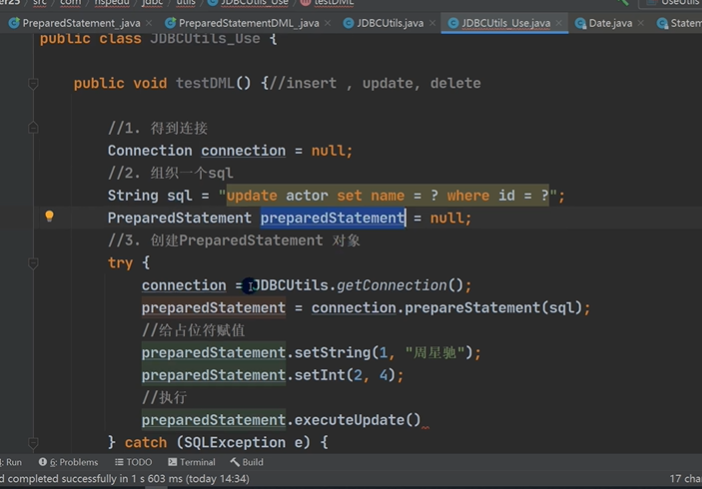Image resolution: width=702 pixels, height=489 pixels.
Task: Click 'prepareStatement(sql)' in the try block
Action: click(x=493, y=308)
